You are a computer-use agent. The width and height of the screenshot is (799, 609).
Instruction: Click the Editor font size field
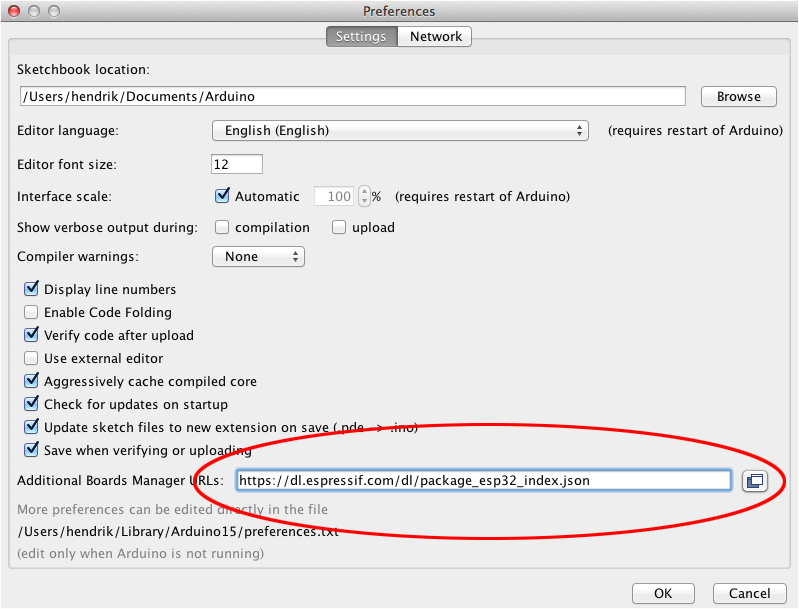(x=237, y=164)
